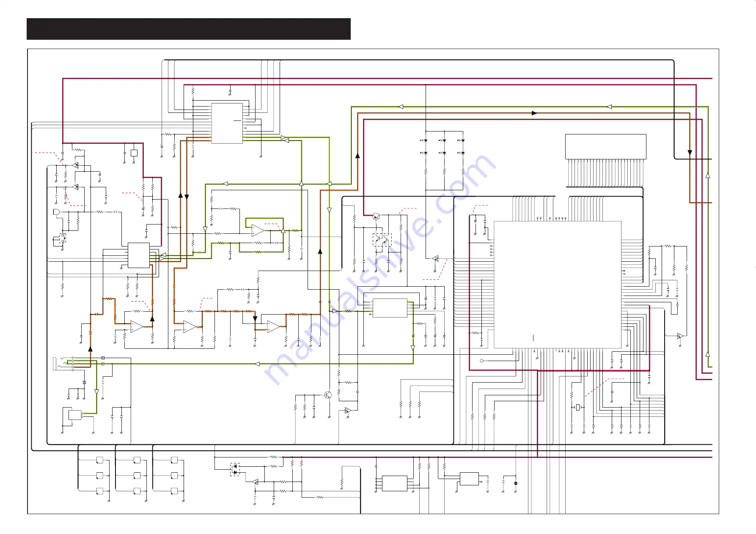Click the crystal oscillator symbol
Image resolution: width=756 pixels, height=534 pixels.
pyautogui.click(x=578, y=407)
